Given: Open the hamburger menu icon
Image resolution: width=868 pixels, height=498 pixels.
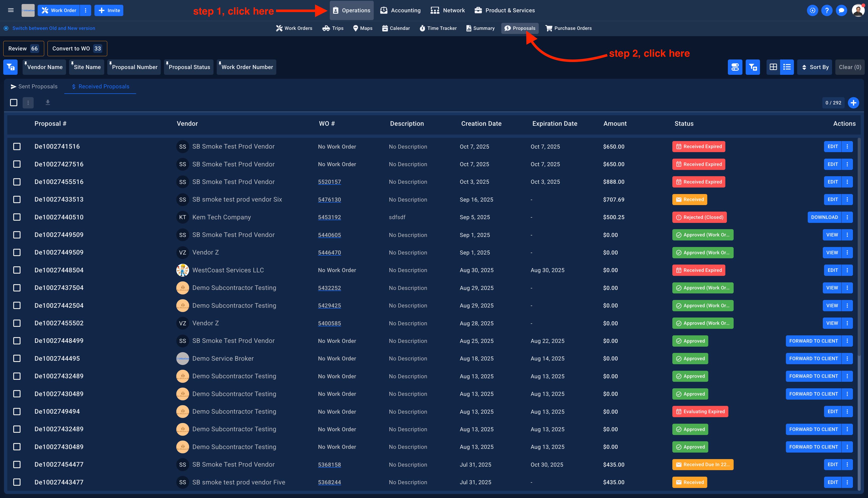Looking at the screenshot, I should pyautogui.click(x=11, y=10).
